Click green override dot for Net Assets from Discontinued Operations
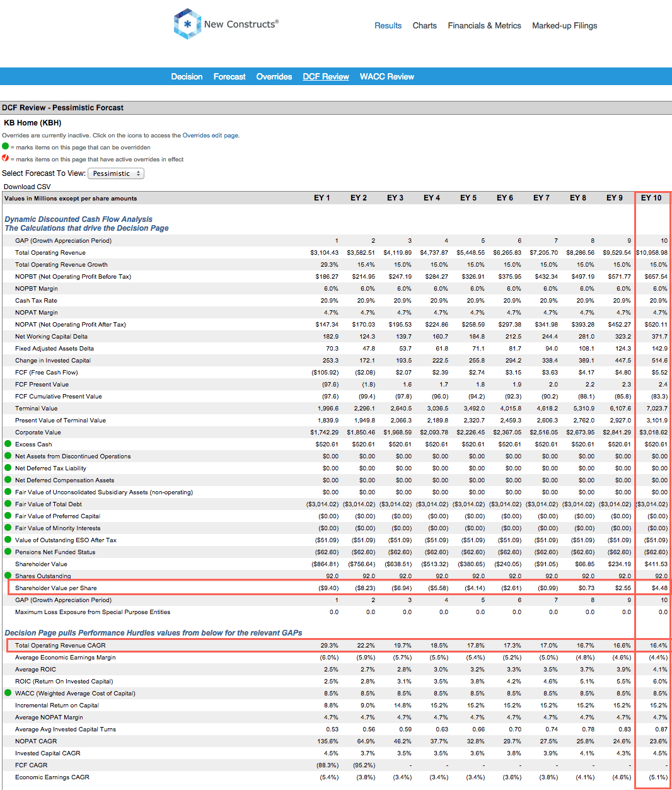This screenshot has width=672, height=790. tap(8, 456)
